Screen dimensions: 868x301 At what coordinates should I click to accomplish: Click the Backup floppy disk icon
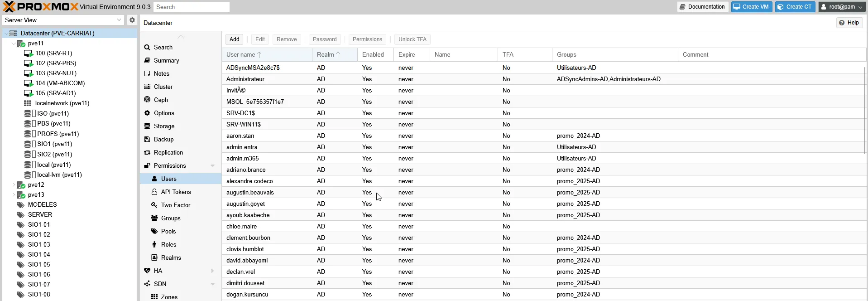pyautogui.click(x=147, y=139)
